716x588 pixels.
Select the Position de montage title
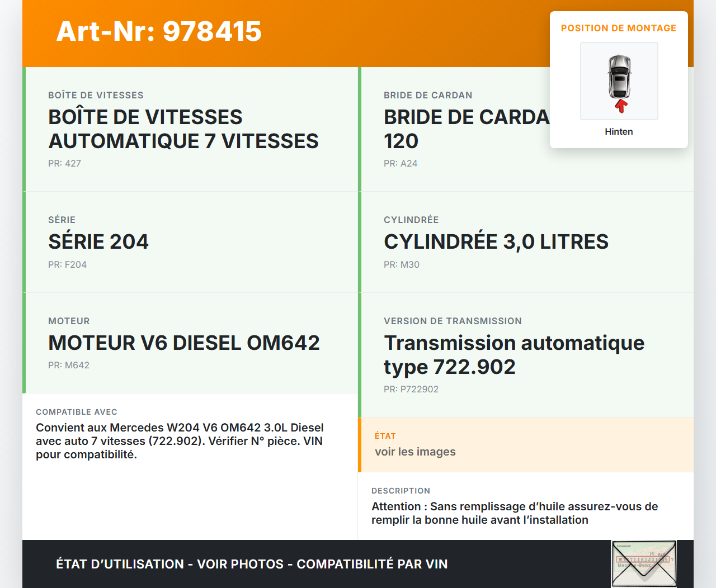pos(618,29)
